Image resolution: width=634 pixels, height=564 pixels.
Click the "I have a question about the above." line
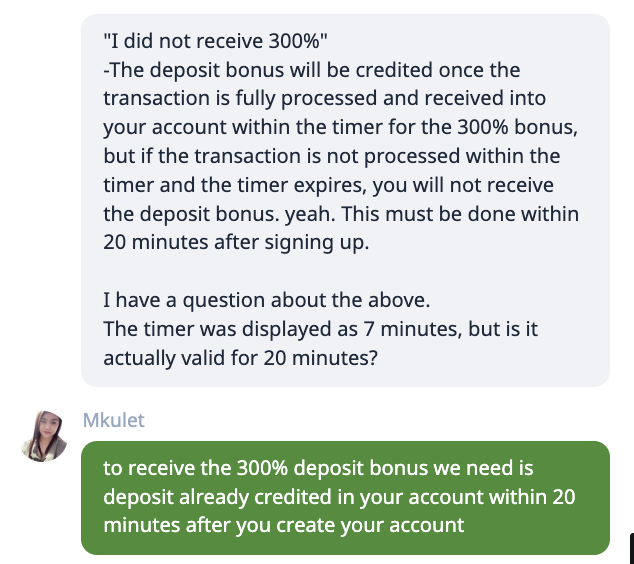point(267,300)
